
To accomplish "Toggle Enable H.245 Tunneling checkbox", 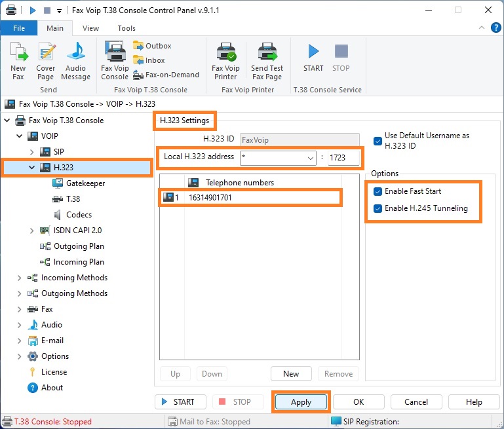I will [378, 208].
